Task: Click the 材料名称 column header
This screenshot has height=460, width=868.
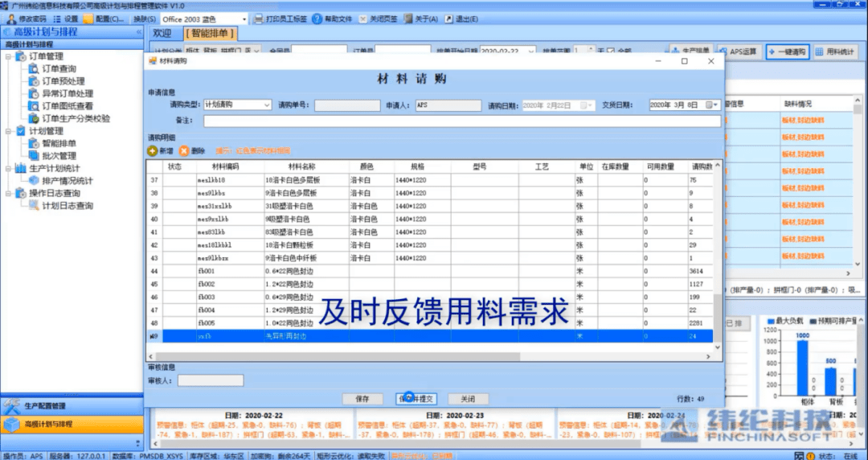Action: click(306, 166)
